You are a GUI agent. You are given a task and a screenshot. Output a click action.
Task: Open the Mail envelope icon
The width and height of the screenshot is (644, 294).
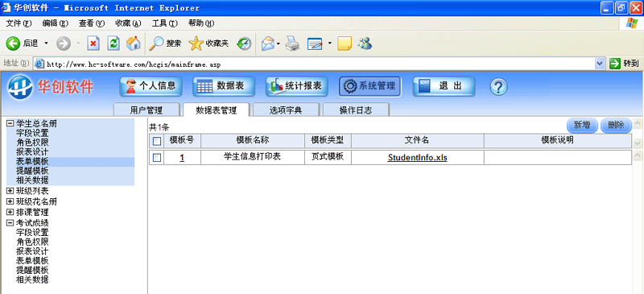coord(268,43)
